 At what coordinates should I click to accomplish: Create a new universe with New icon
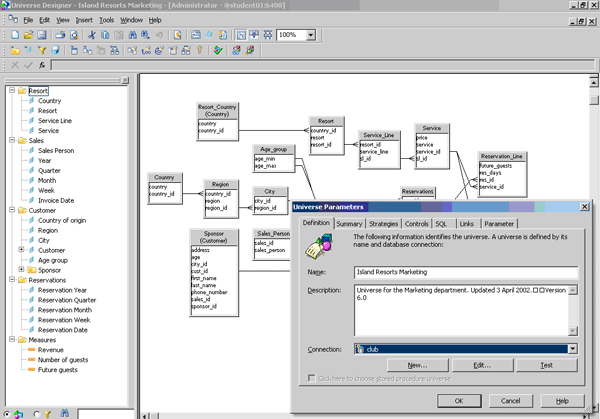click(15, 35)
